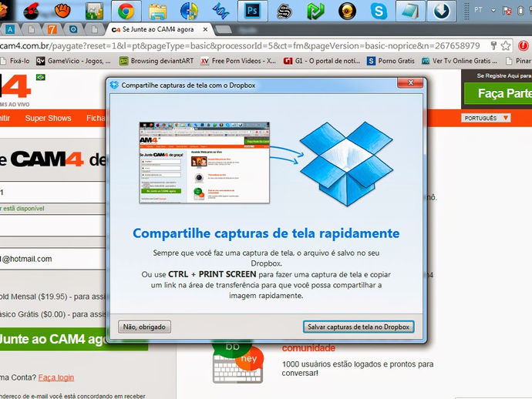Viewport: 532px width, 399px height.
Task: Open the GameVicio - Jogos bookmark
Action: (73, 61)
